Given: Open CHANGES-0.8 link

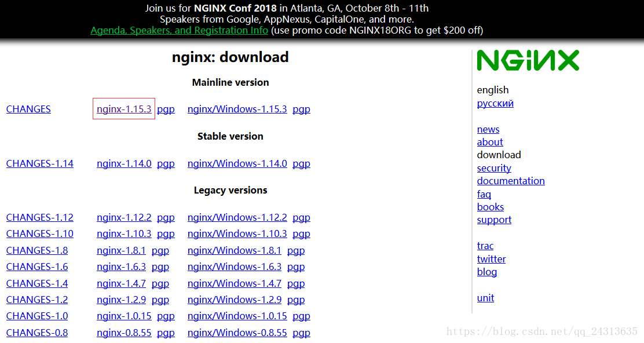Looking at the screenshot, I should click(x=37, y=333).
